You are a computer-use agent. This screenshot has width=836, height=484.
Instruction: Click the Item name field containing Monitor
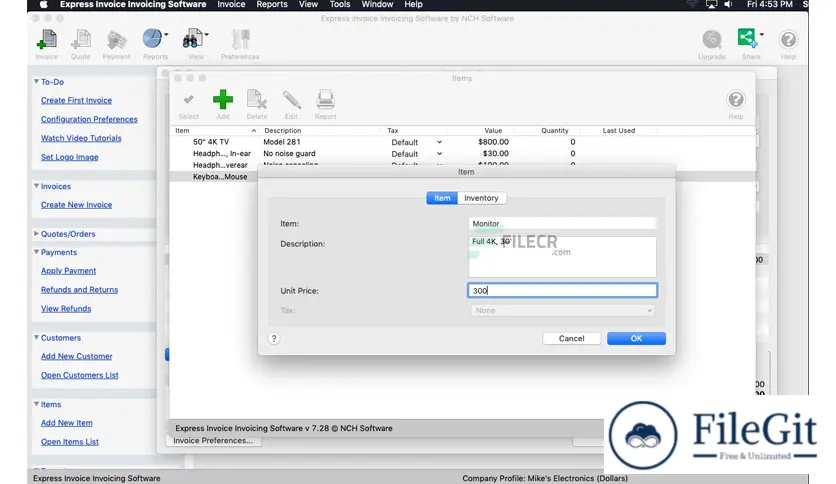click(x=562, y=223)
